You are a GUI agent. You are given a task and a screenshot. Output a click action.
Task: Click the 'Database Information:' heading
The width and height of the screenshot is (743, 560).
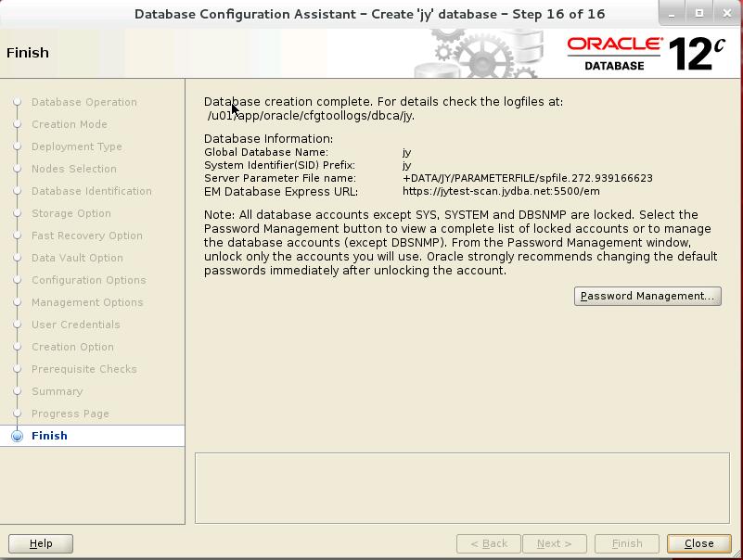click(269, 139)
